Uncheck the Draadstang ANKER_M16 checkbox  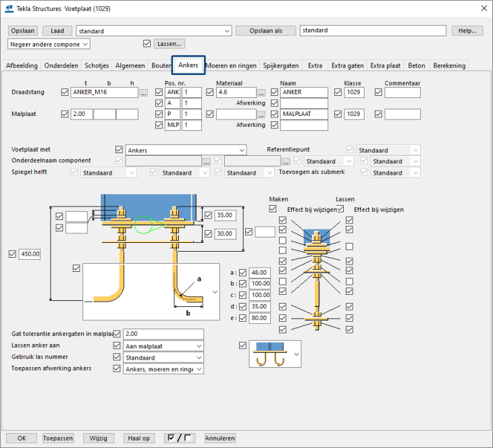(65, 92)
